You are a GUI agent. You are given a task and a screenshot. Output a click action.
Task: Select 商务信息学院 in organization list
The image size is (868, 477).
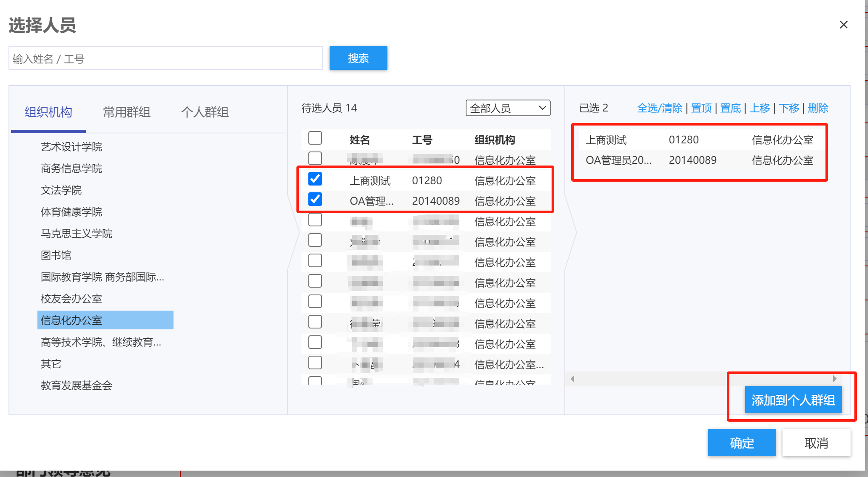coord(71,169)
